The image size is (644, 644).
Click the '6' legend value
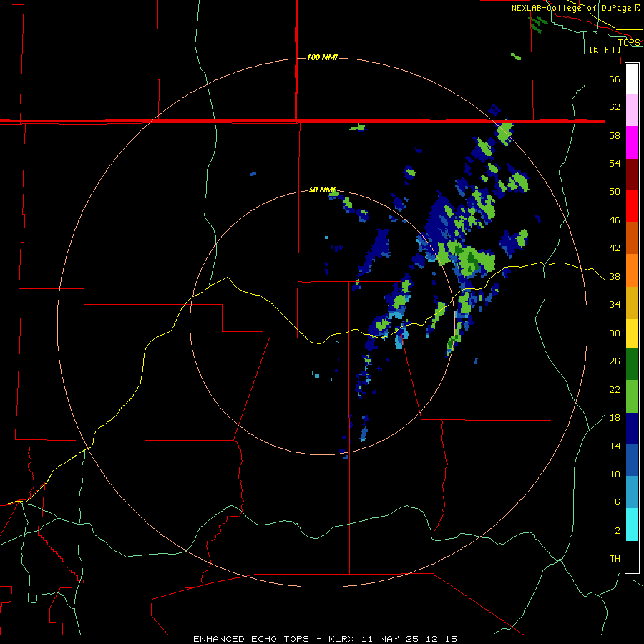pyautogui.click(x=617, y=502)
